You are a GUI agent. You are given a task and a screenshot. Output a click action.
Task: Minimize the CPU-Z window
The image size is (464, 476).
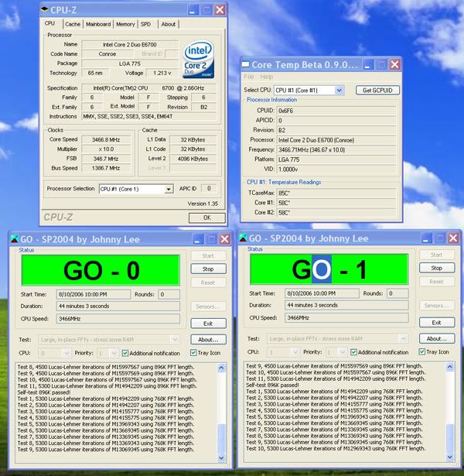pyautogui.click(x=193, y=10)
